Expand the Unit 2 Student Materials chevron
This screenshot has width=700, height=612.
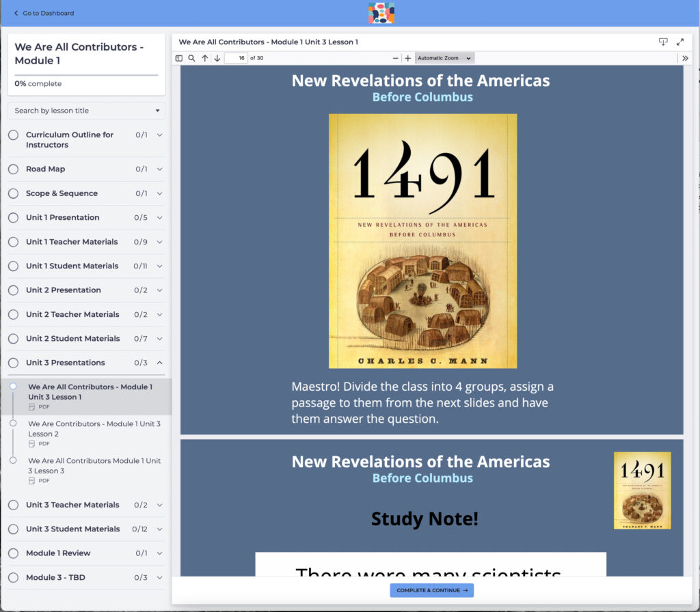click(160, 339)
